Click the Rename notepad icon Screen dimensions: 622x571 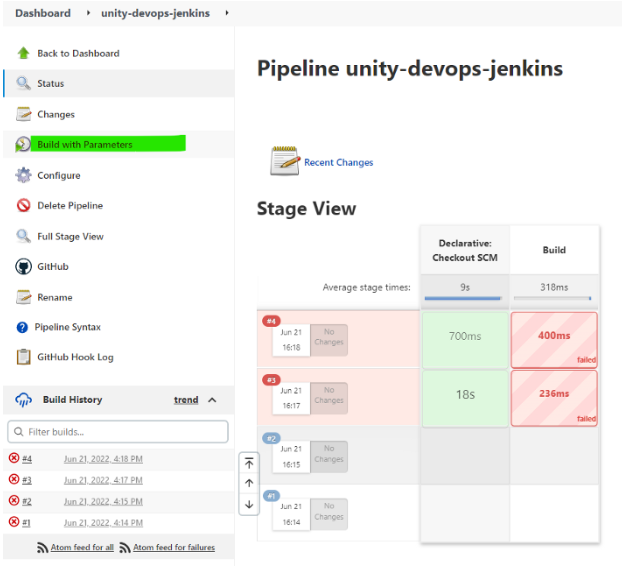23,297
